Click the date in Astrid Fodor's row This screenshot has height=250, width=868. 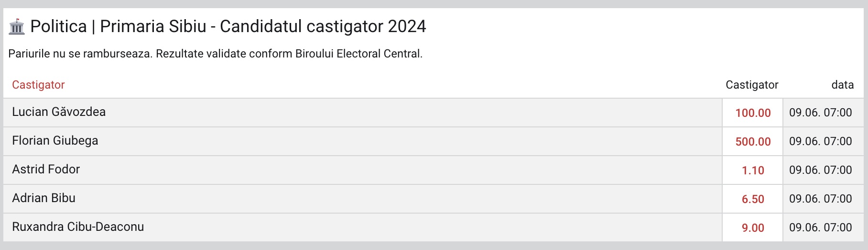click(x=820, y=170)
